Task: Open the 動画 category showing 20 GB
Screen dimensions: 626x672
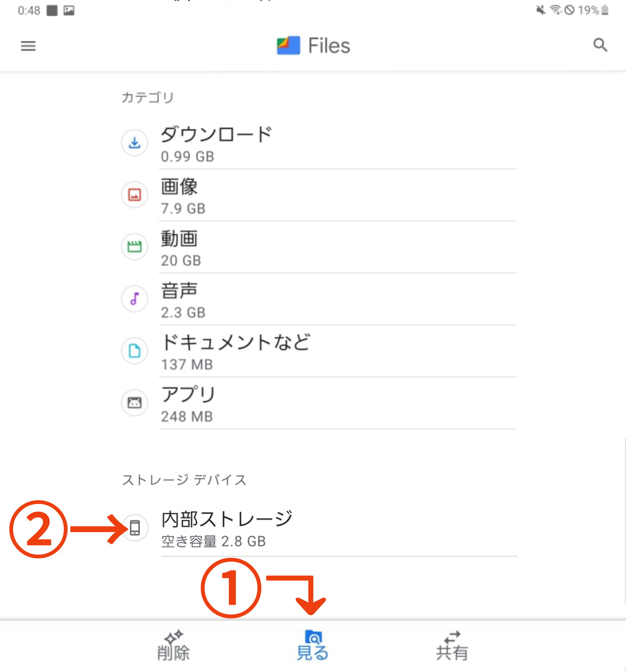Action: [319, 248]
